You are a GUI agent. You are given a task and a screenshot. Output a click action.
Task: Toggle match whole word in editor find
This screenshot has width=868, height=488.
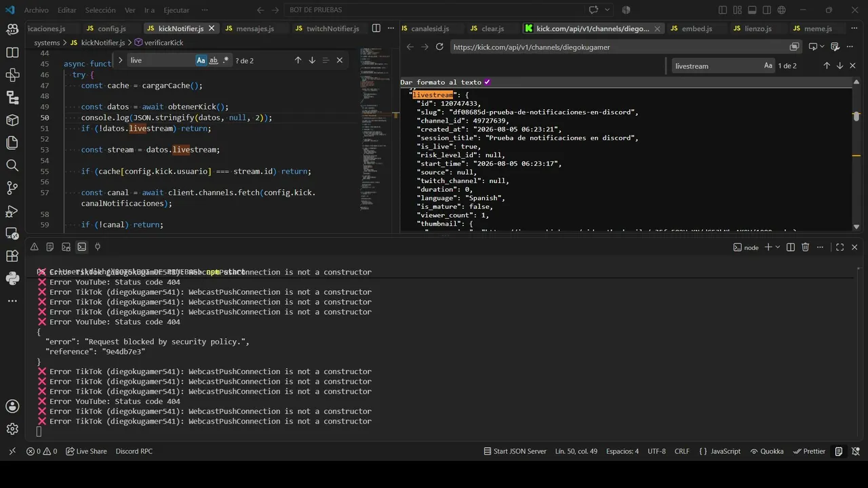pos(214,60)
